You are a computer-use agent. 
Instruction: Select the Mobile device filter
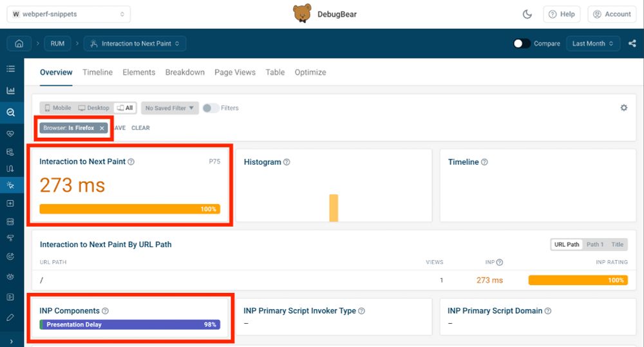tap(58, 108)
